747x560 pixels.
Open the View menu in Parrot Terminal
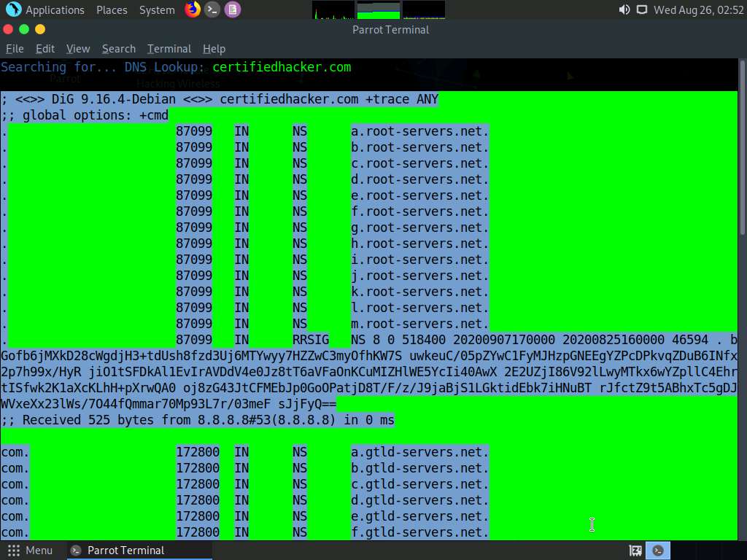pyautogui.click(x=78, y=49)
